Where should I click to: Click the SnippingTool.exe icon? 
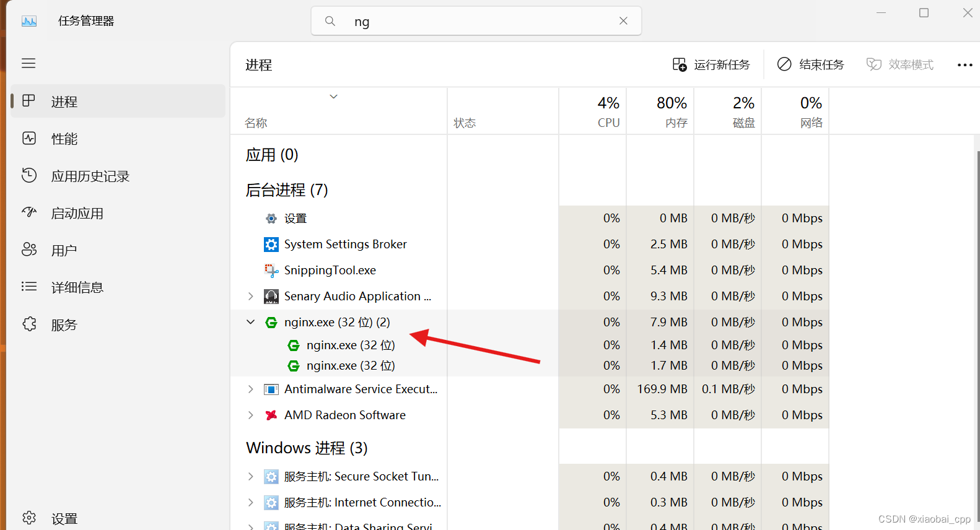coord(271,271)
